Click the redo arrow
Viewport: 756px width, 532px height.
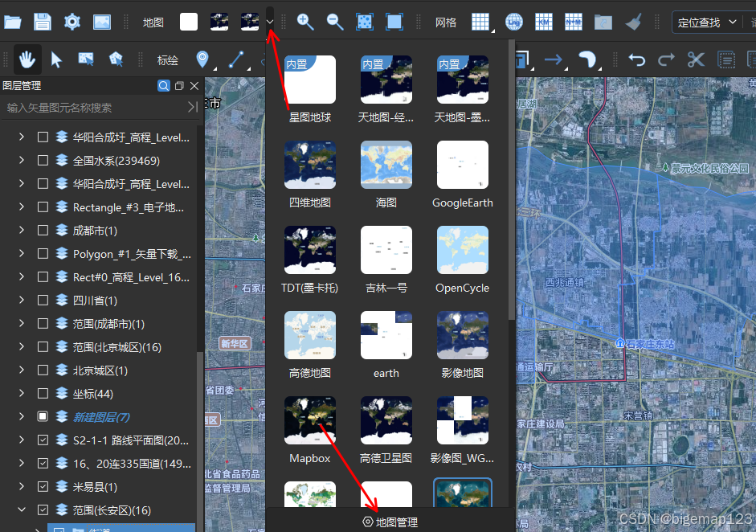tap(666, 59)
